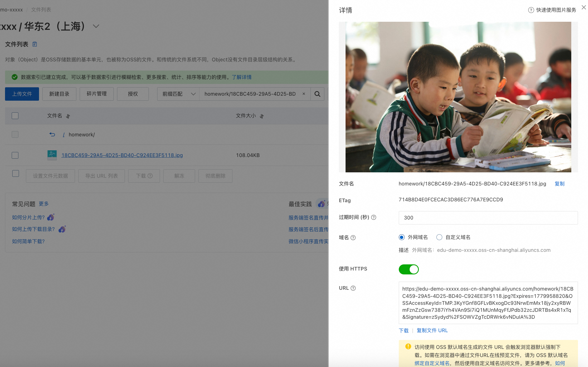The image size is (588, 367).
Task: Click the 过期时间 help icon
Action: click(374, 218)
